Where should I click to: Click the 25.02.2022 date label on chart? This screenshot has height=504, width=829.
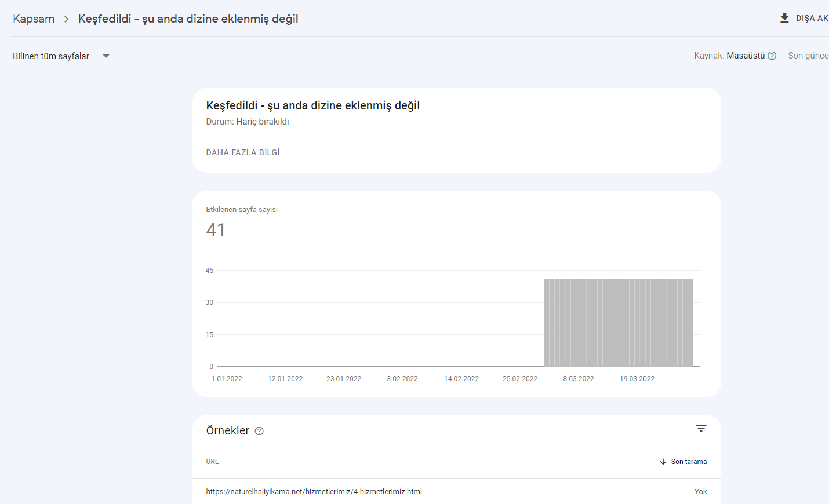pos(520,379)
